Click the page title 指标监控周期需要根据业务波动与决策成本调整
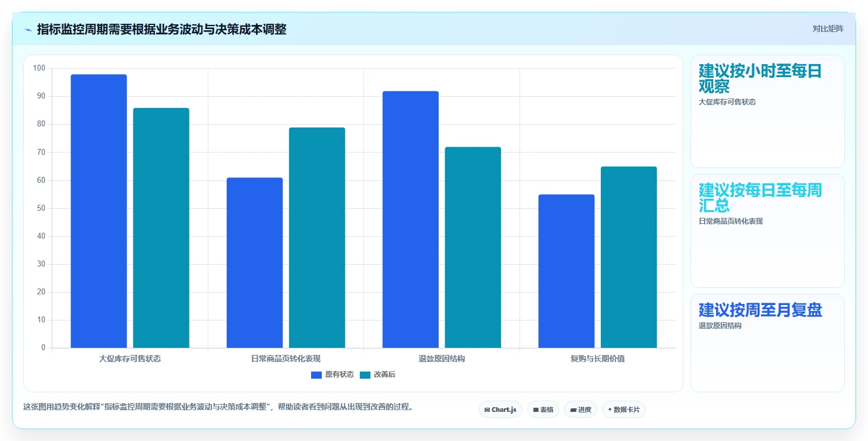This screenshot has height=441, width=868. point(161,29)
